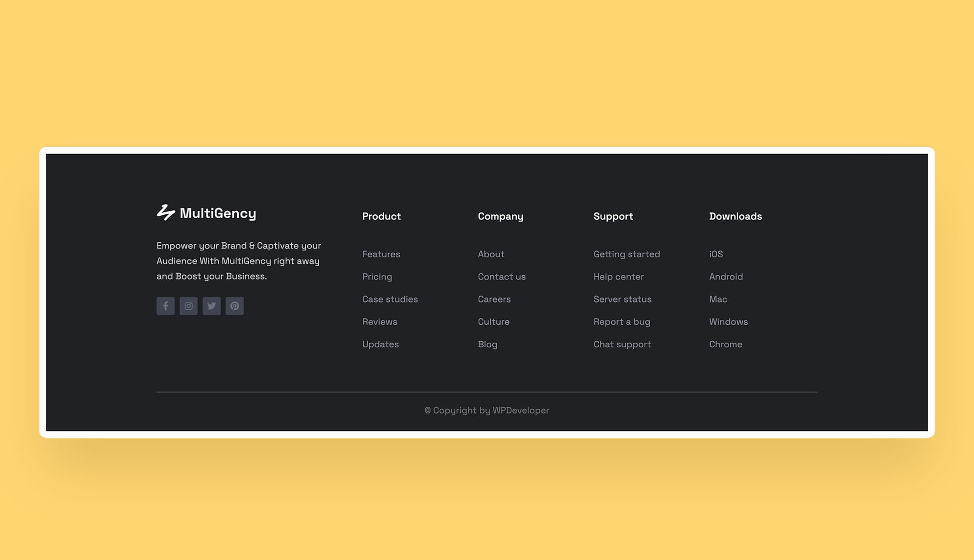Click the Twitter bird icon
Screen dimensions: 974x560
point(211,306)
